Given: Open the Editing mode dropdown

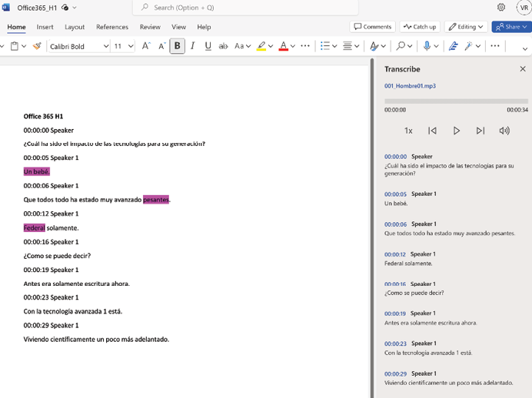Looking at the screenshot, I should (x=466, y=26).
